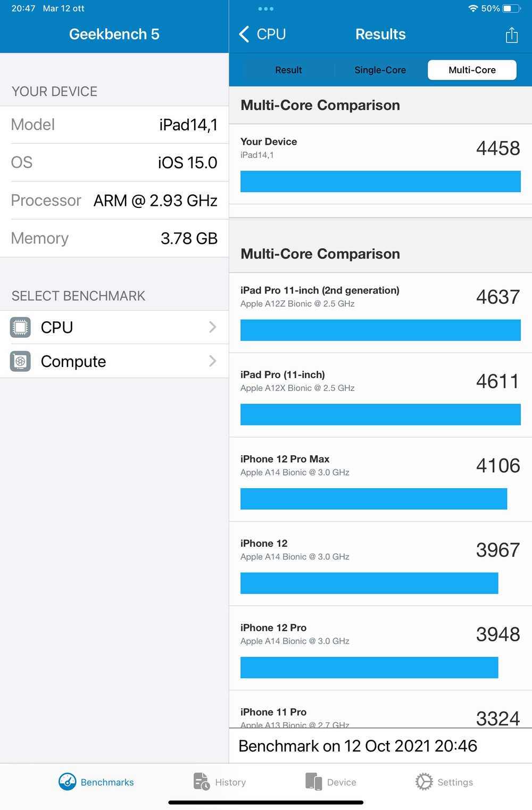Tap the Processor ARM @ 2.93 GHz row
This screenshot has height=810, width=532.
point(114,201)
